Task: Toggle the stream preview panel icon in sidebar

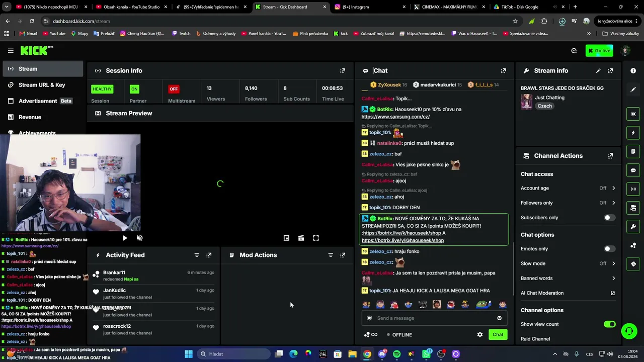Action: pyautogui.click(x=633, y=114)
